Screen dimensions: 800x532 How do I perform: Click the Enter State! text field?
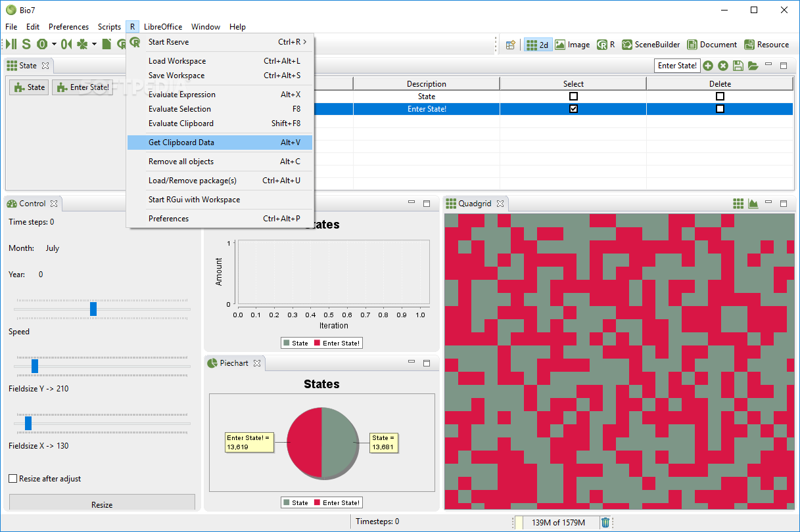677,66
